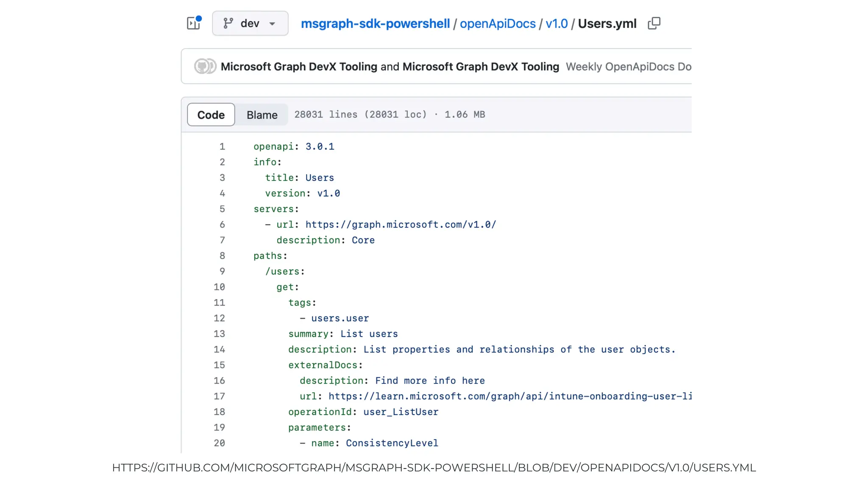Viewport: 868px width, 488px height.
Task: Click the GitHub URL caption at the bottom
Action: tap(434, 468)
